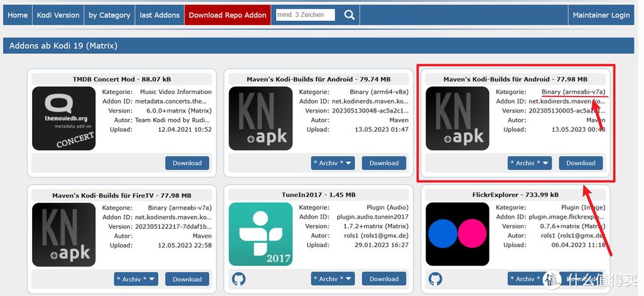
Task: Click version '6.0.0+matrix (Matrix)'
Action: tap(179, 110)
